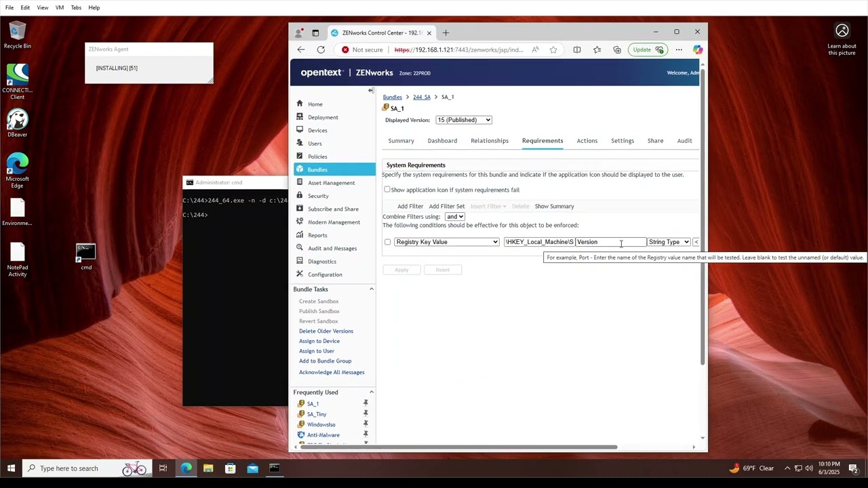Open Reports in sidebar
868x488 pixels.
pyautogui.click(x=317, y=235)
